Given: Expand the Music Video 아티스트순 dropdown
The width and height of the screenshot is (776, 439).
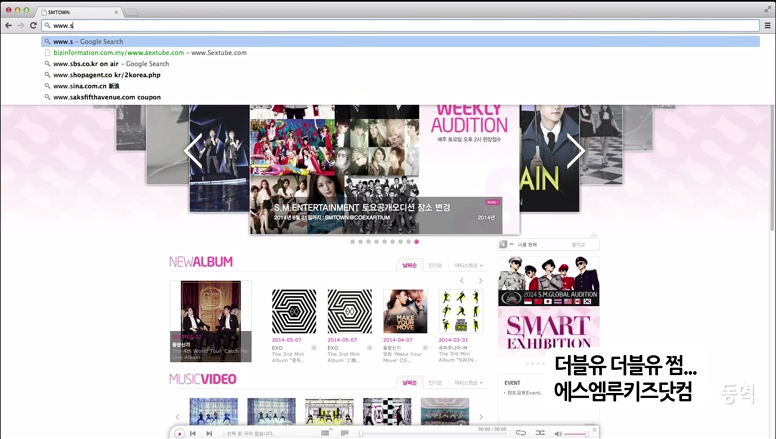Looking at the screenshot, I should [468, 383].
